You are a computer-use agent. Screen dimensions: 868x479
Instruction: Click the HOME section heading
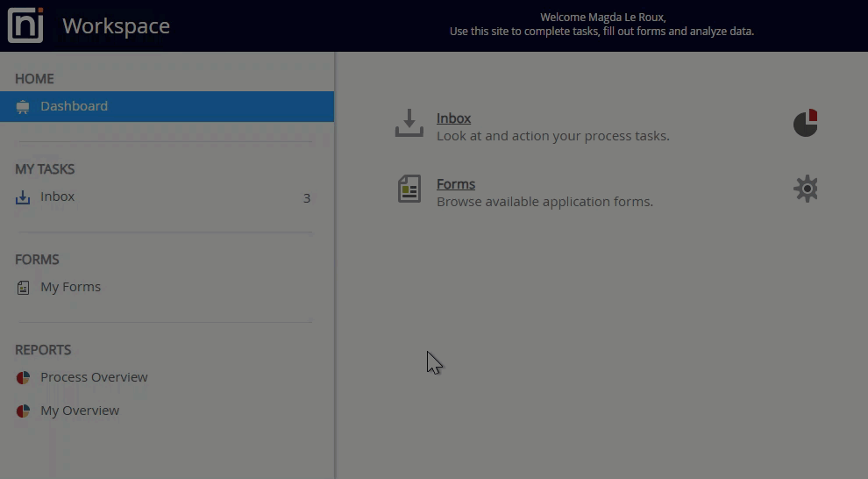(x=34, y=79)
